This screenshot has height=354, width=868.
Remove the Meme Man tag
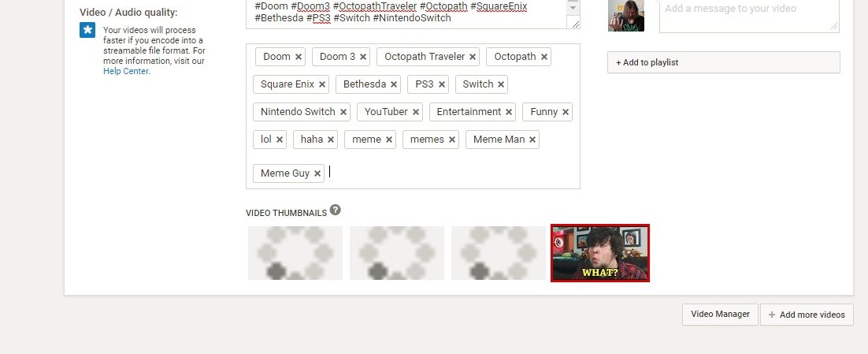click(532, 140)
